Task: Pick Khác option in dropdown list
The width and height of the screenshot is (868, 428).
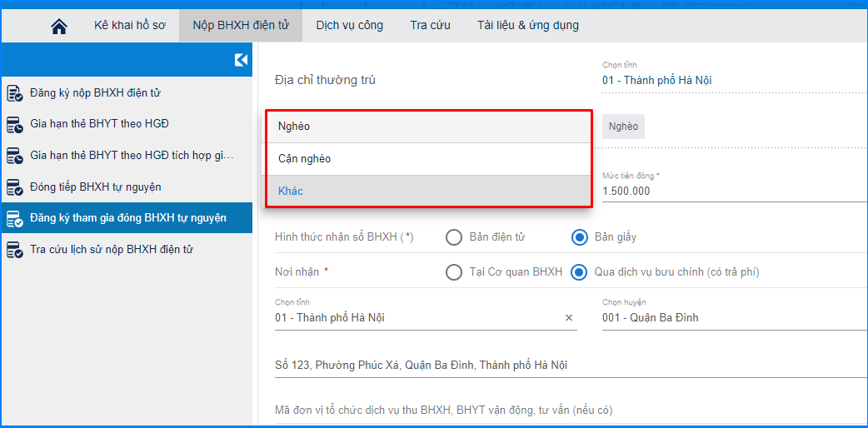Action: [x=428, y=192]
